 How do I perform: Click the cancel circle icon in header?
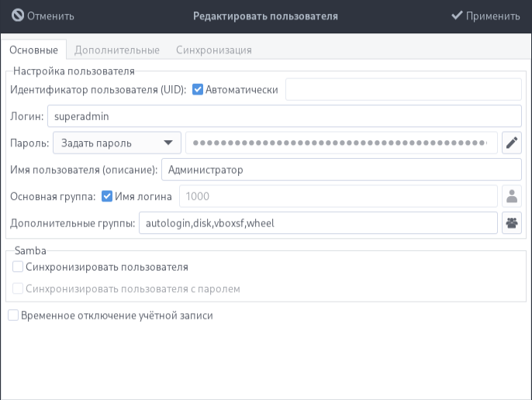pyautogui.click(x=18, y=16)
